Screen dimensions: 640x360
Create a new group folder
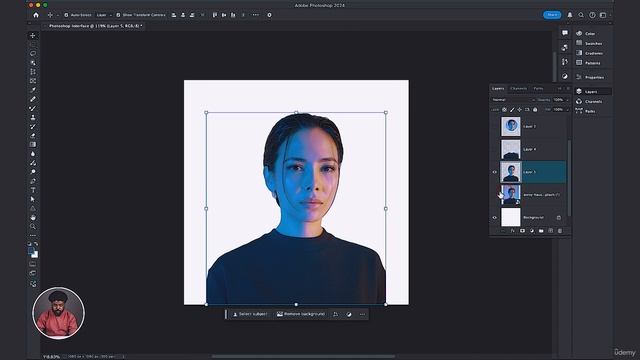(x=541, y=231)
